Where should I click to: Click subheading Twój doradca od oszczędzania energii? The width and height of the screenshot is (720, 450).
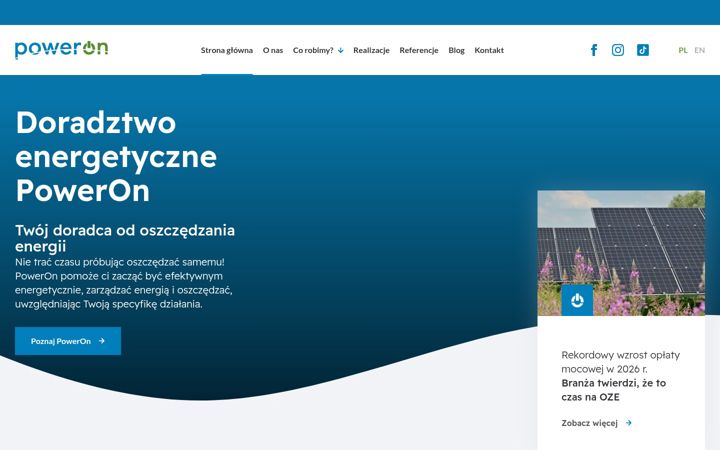click(x=125, y=238)
